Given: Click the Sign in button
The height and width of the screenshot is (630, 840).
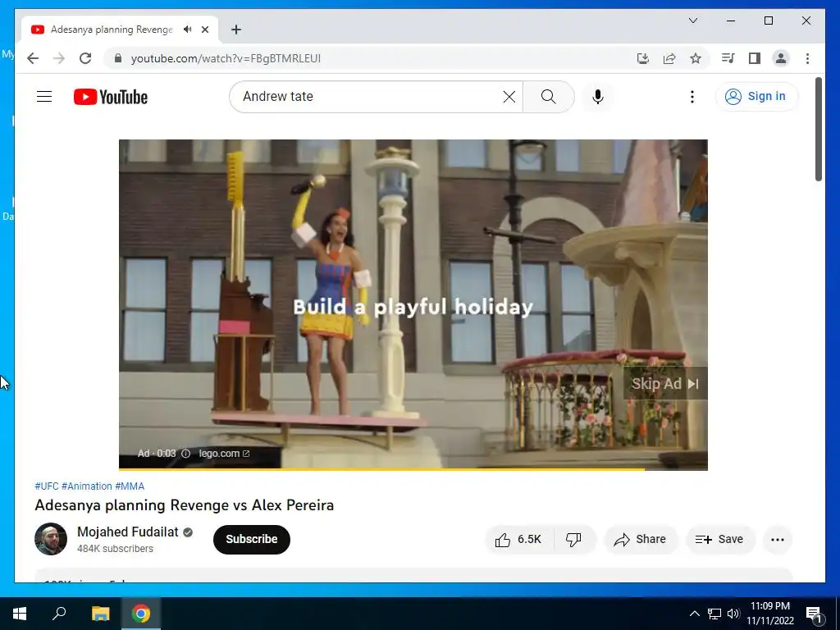Looking at the screenshot, I should [756, 97].
